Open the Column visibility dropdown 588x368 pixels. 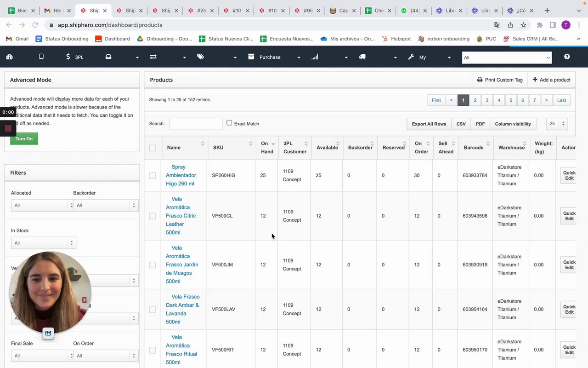513,124
